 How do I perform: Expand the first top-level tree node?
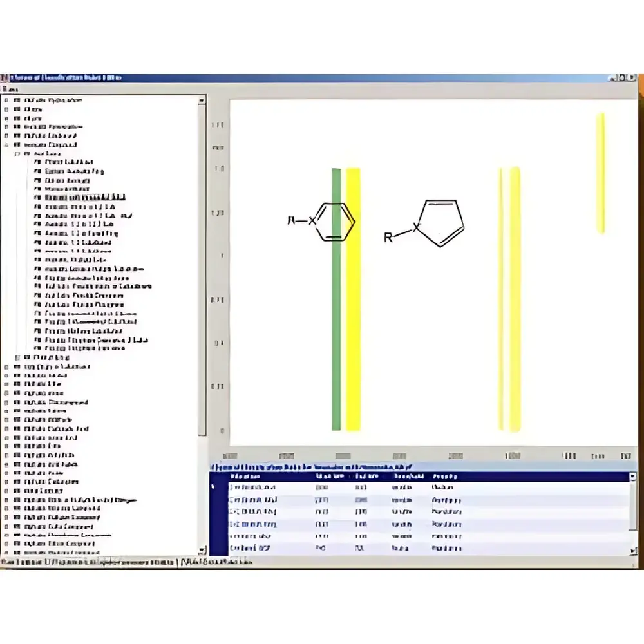6,100
